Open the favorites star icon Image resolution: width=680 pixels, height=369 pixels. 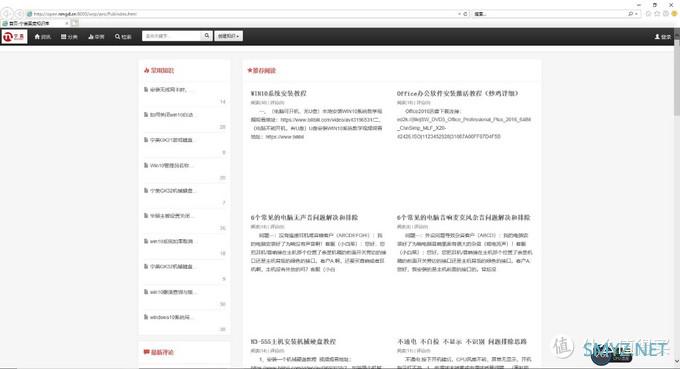click(x=657, y=14)
